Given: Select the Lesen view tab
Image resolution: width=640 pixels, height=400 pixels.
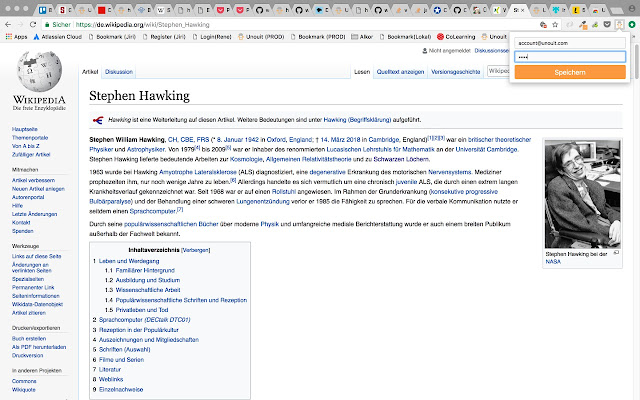Looking at the screenshot, I should (x=362, y=72).
